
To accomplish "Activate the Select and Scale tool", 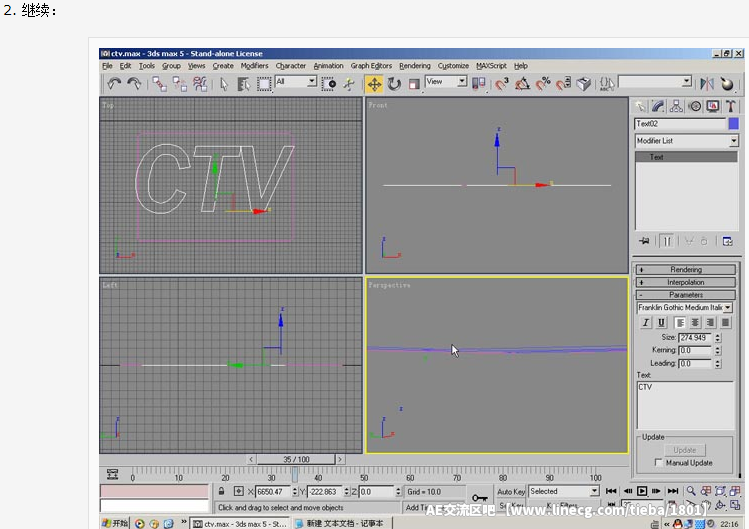I will pyautogui.click(x=414, y=84).
